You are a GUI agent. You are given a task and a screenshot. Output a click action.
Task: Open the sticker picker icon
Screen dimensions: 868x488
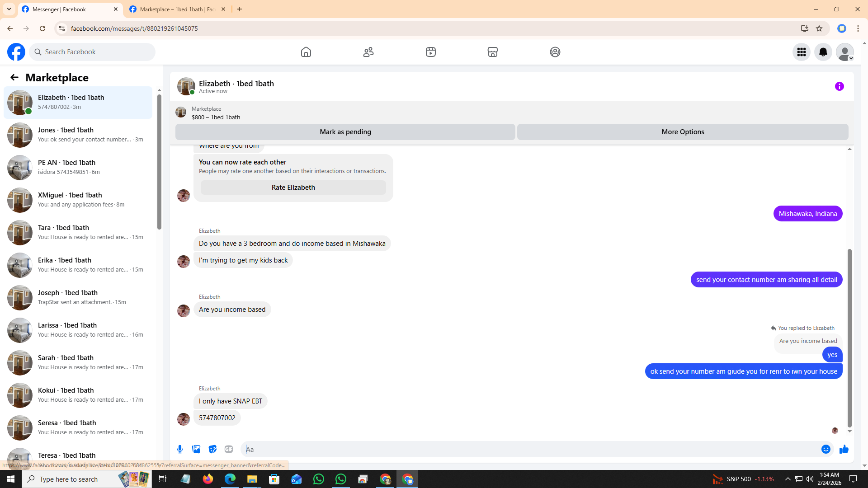212,449
